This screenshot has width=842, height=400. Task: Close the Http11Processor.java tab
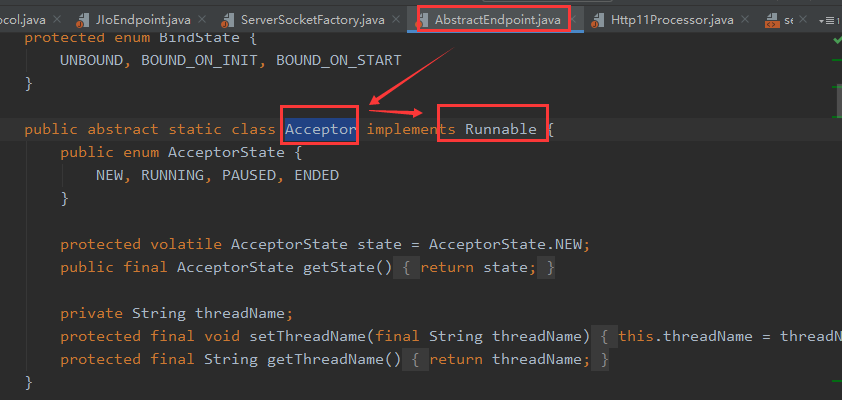point(745,20)
